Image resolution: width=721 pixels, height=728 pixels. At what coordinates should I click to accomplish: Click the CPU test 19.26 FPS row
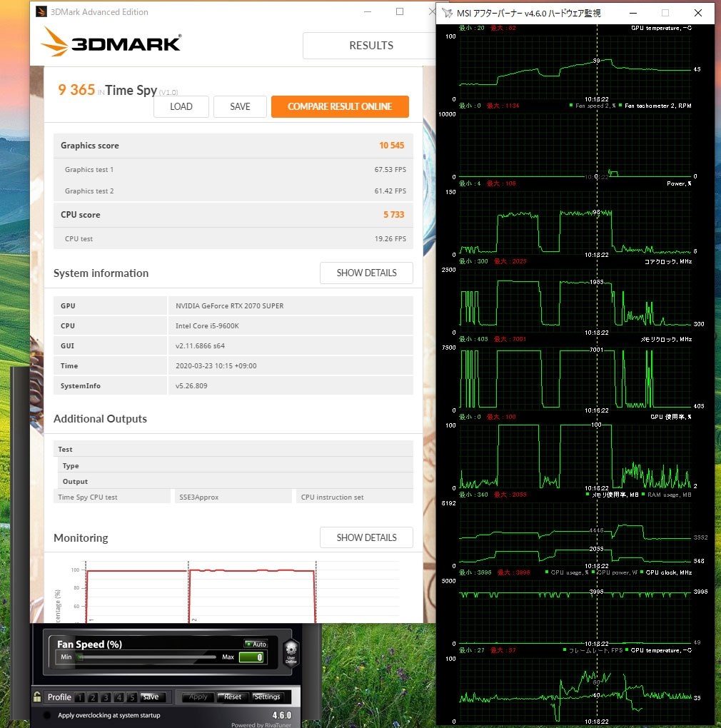(233, 238)
